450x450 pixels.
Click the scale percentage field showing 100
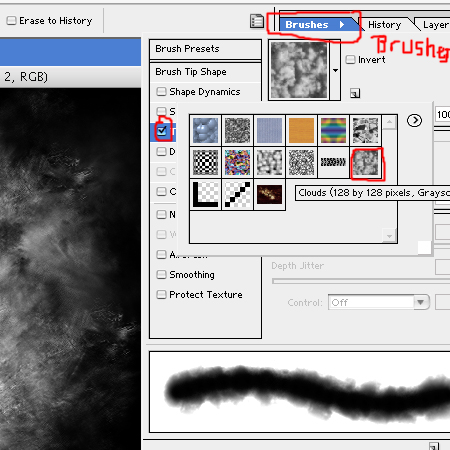click(x=443, y=114)
